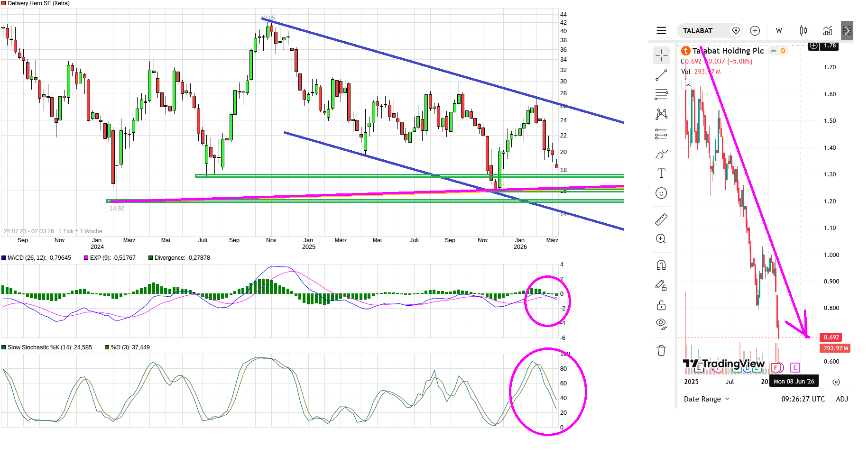Toggle lock all drawing tools
868x456 pixels.
click(661, 305)
